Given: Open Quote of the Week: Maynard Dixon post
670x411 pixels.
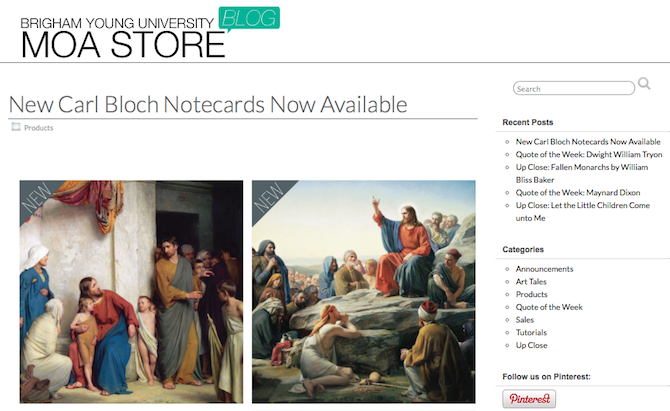Looking at the screenshot, I should [578, 192].
